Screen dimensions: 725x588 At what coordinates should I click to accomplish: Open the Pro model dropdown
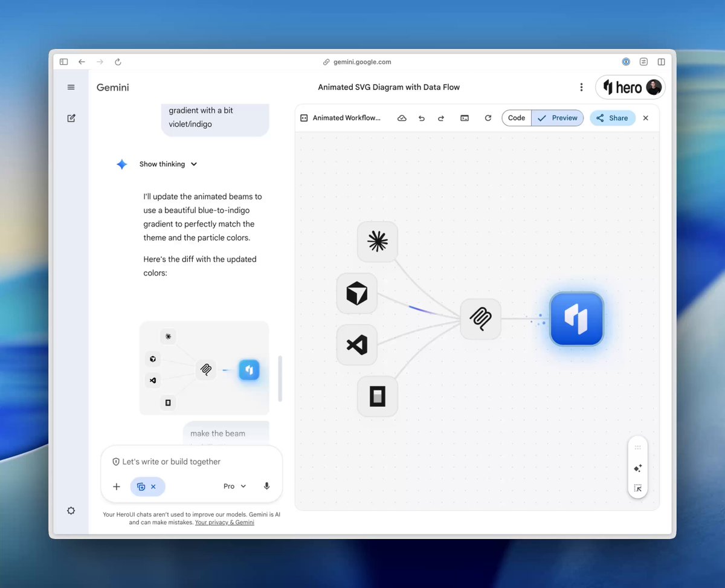234,486
